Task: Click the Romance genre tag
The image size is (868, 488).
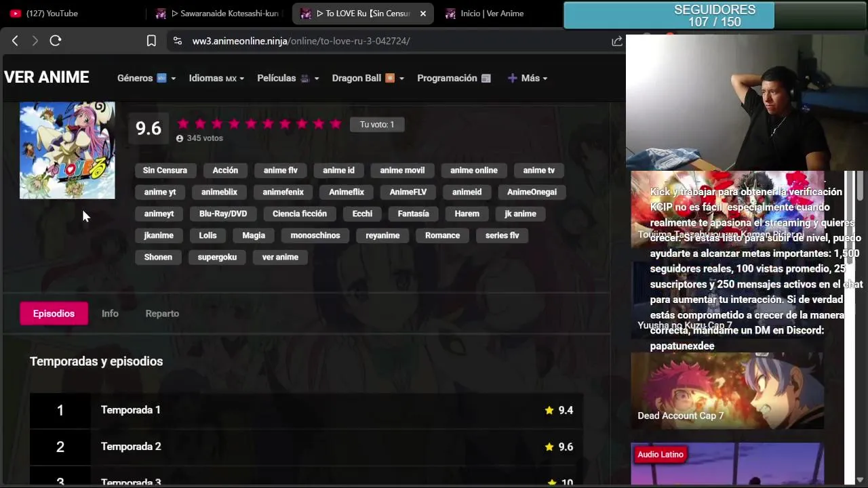Action: (442, 235)
